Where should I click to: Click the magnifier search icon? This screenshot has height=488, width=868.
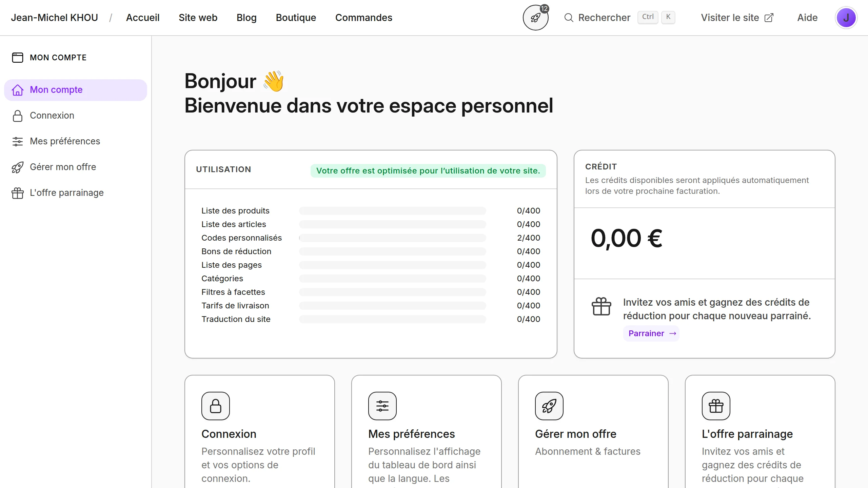(569, 18)
